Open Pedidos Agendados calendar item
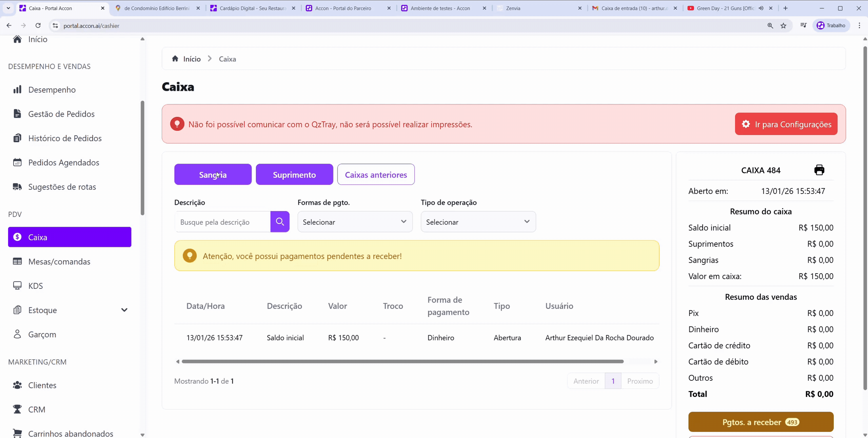The height and width of the screenshot is (438, 868). click(63, 162)
